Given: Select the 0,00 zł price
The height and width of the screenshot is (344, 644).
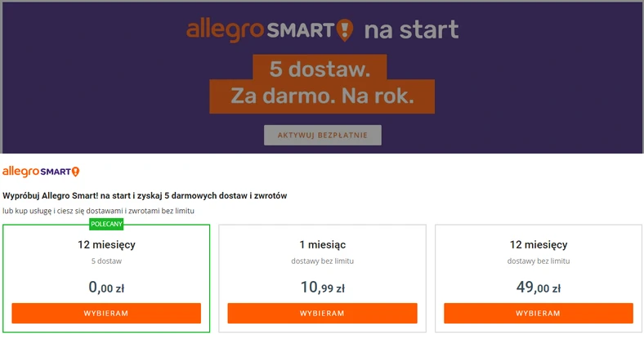Looking at the screenshot, I should [106, 287].
